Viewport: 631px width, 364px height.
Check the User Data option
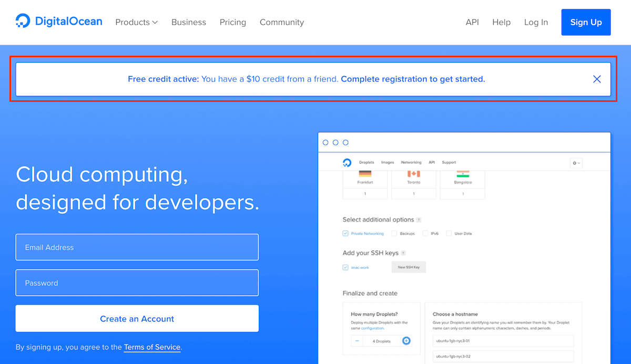coord(449,233)
